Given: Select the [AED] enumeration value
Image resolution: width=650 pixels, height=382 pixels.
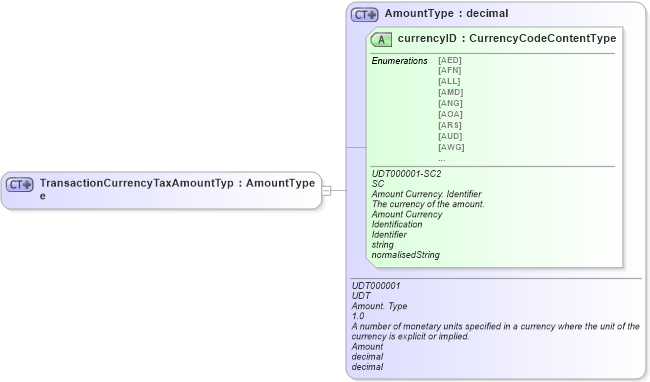Looking at the screenshot, I should [x=450, y=60].
